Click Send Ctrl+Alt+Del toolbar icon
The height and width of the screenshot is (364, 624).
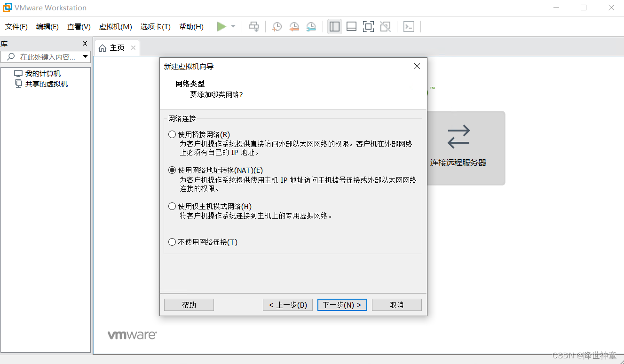pos(254,27)
